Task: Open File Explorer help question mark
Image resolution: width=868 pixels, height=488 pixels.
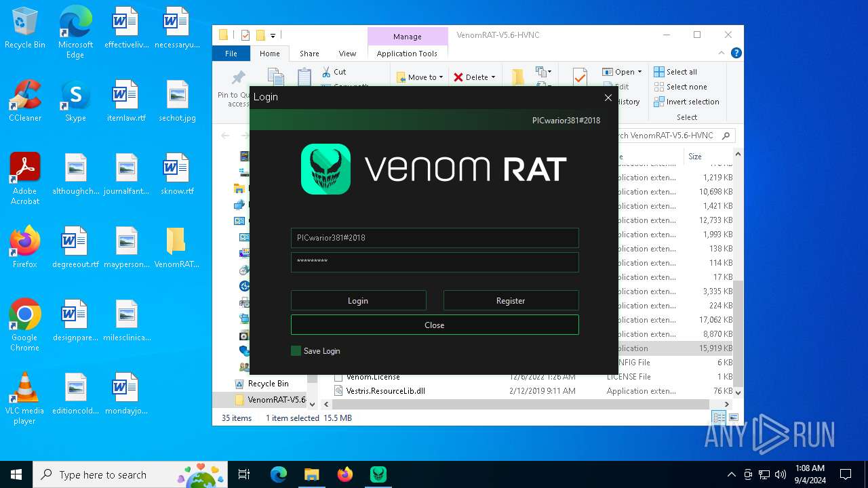Action: 736,53
